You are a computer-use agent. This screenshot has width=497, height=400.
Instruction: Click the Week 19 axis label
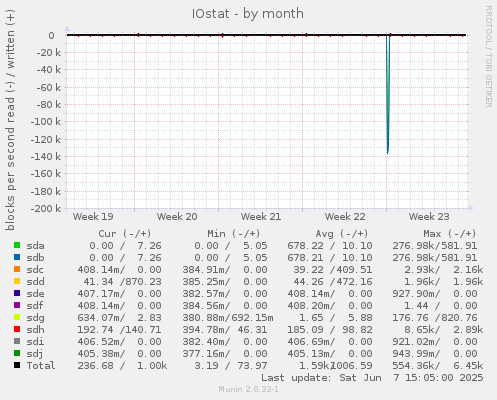[93, 217]
